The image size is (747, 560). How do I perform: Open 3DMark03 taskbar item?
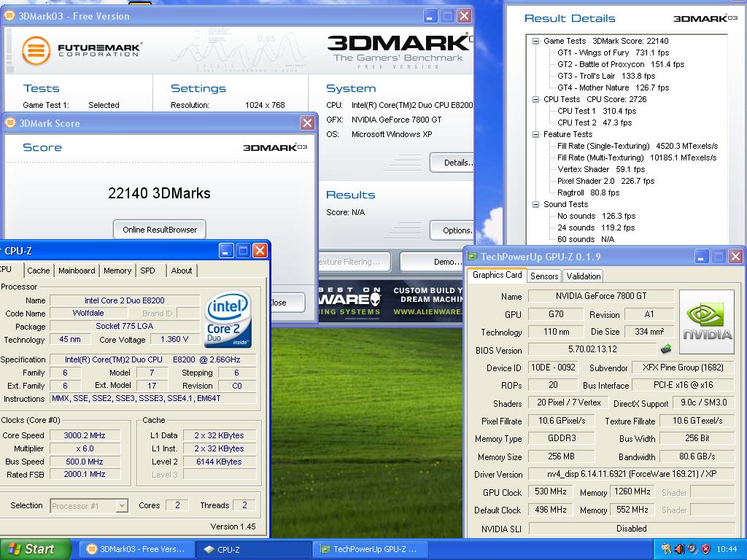(x=136, y=549)
